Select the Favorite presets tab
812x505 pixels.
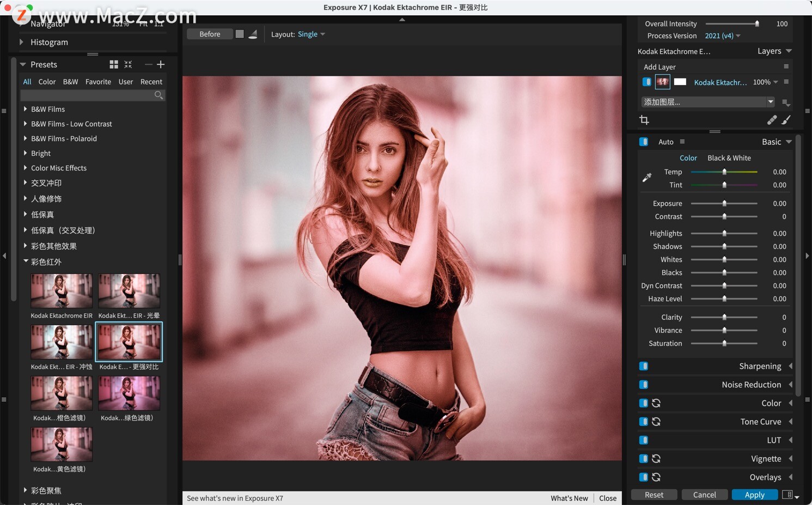point(98,82)
